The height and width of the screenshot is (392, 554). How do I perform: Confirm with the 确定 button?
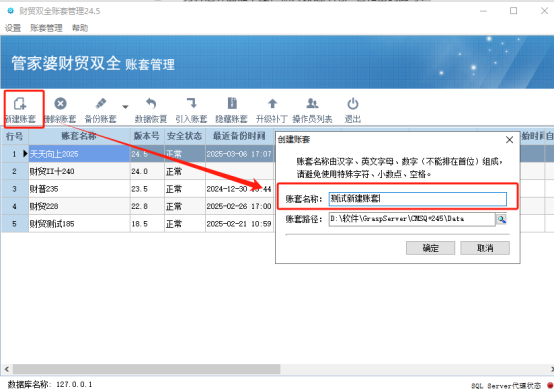pos(430,248)
